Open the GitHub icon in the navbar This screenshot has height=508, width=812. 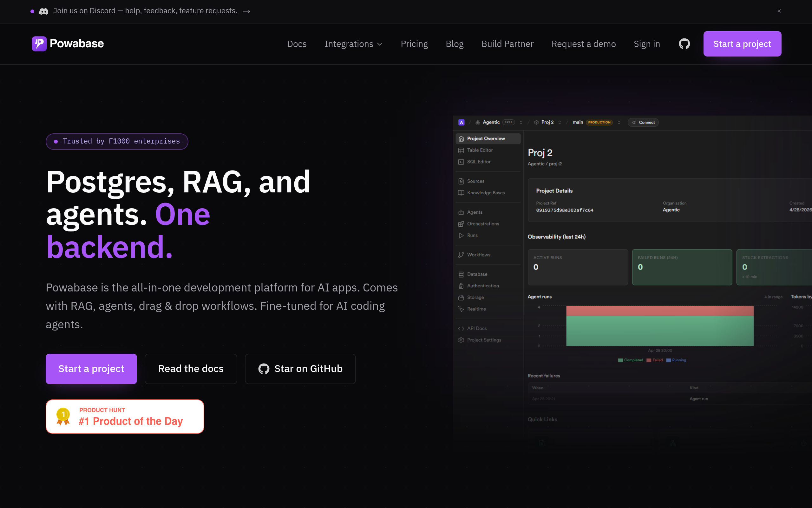684,44
